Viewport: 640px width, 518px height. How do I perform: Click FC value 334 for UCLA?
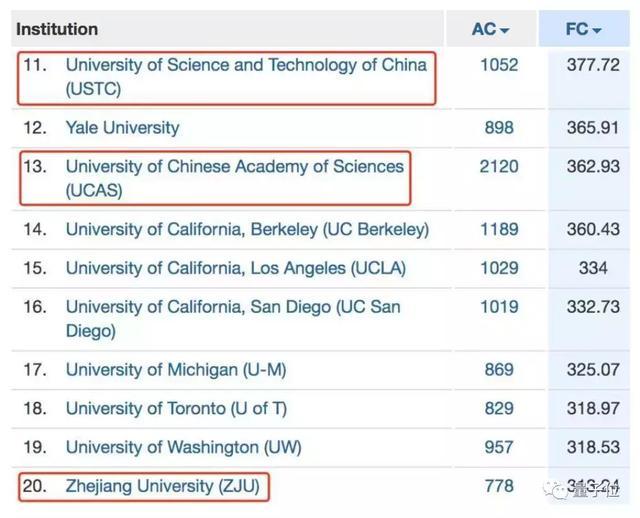click(x=593, y=268)
